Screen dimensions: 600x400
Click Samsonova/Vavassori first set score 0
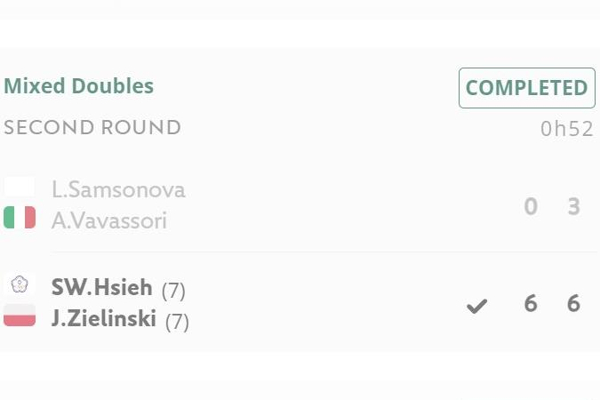point(531,206)
